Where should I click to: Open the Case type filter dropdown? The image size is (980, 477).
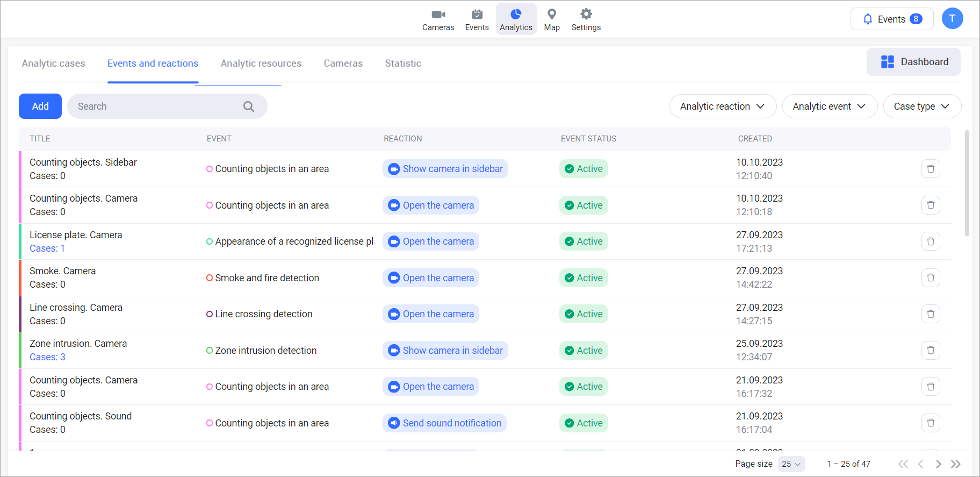tap(921, 106)
